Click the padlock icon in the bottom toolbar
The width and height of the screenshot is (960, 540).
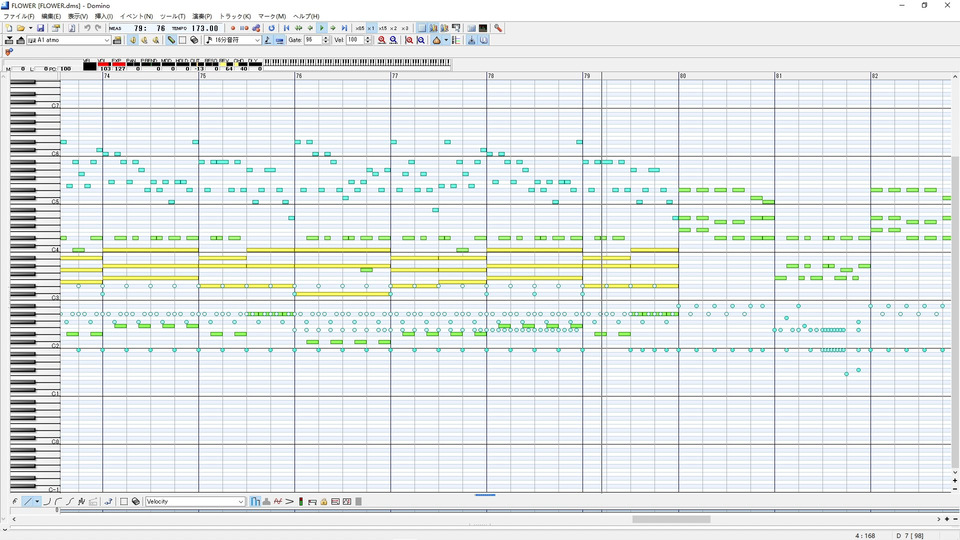(324, 501)
